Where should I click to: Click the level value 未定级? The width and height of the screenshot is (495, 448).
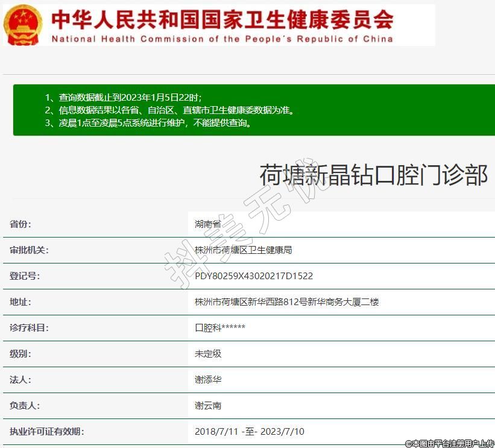tap(208, 354)
